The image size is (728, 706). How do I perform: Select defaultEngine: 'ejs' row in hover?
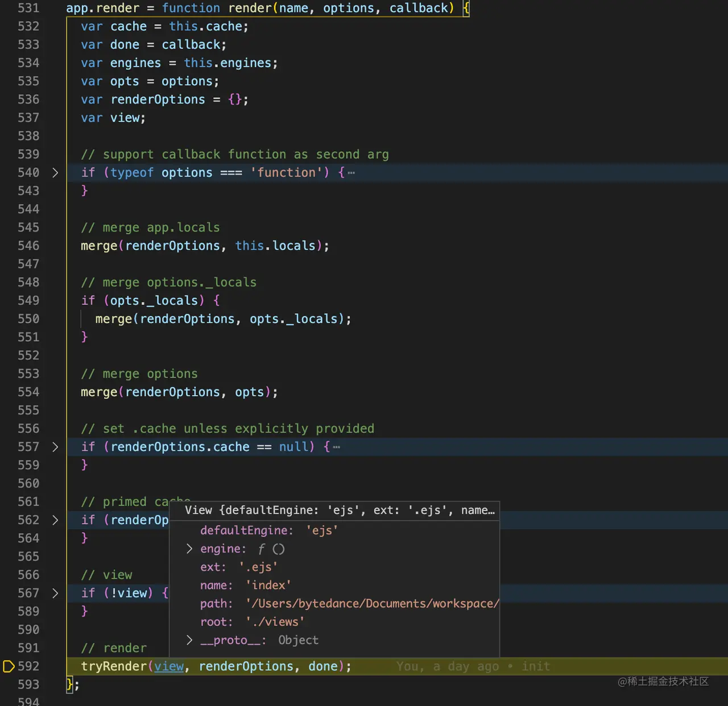tap(334, 530)
